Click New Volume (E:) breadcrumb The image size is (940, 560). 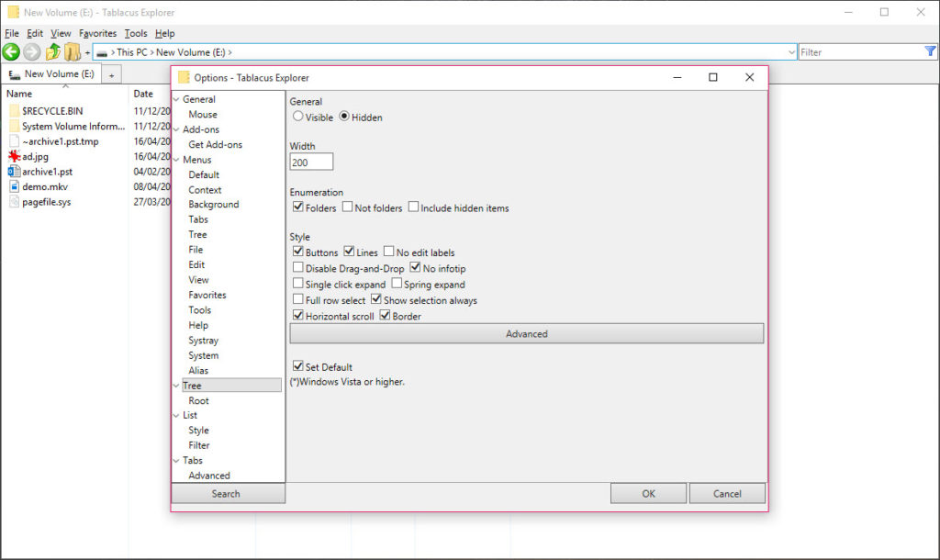pos(191,52)
